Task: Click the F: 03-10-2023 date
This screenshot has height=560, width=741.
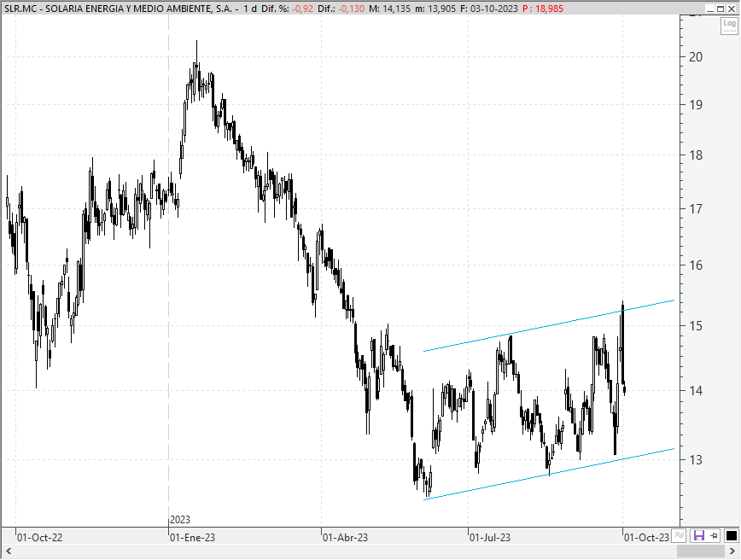Action: (x=489, y=9)
